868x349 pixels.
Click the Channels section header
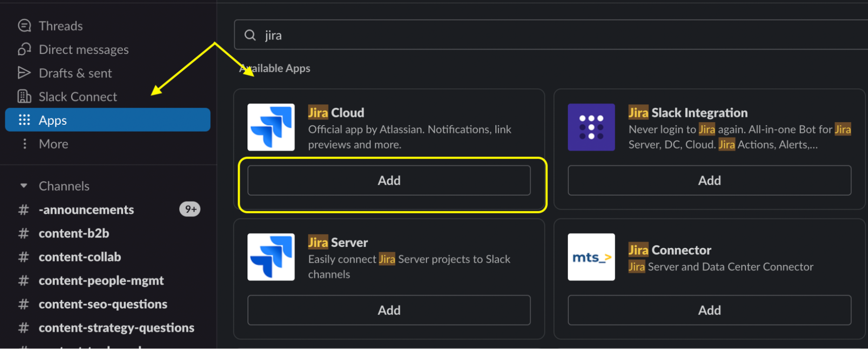tap(64, 186)
